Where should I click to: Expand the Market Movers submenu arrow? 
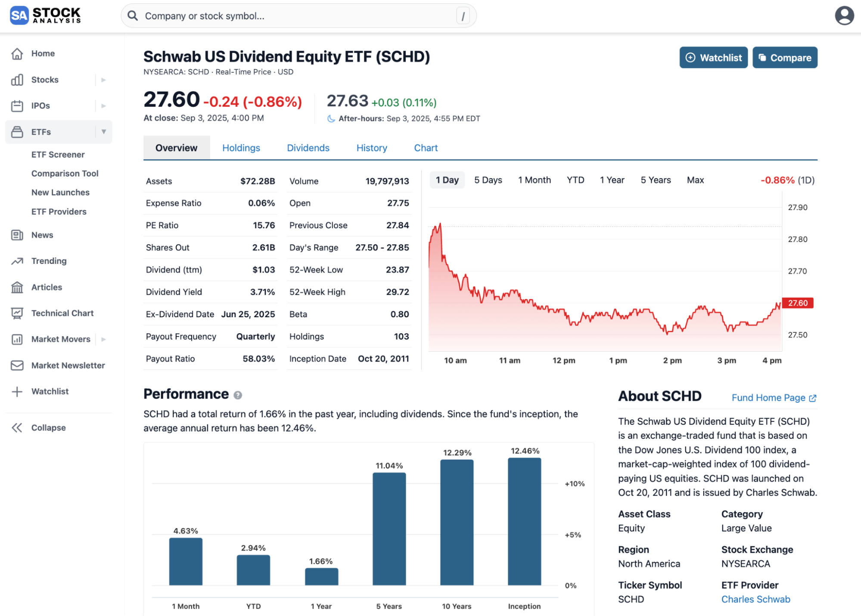point(103,339)
